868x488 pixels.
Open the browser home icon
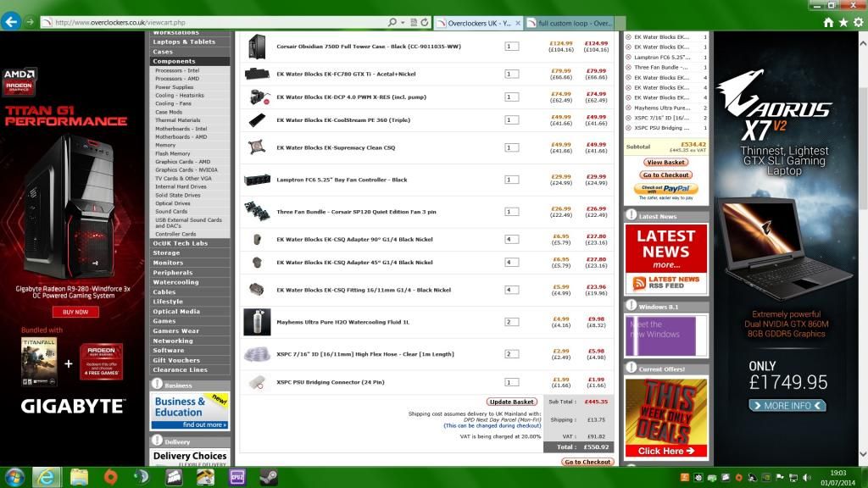[x=828, y=22]
